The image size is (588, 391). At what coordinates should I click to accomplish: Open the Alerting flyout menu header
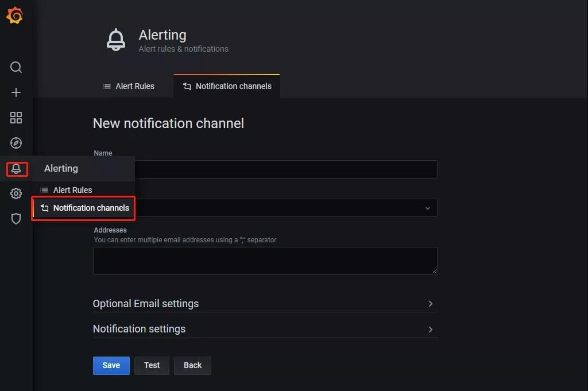pos(84,168)
